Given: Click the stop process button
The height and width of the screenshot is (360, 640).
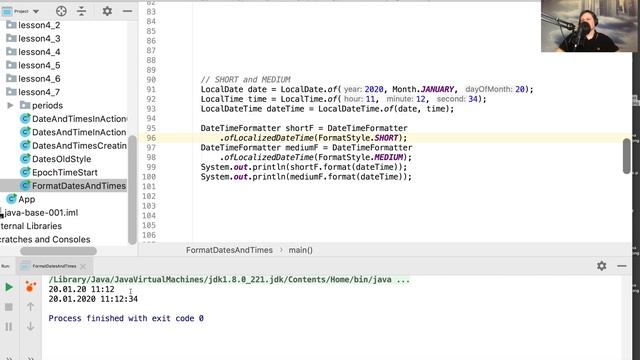Looking at the screenshot, I should pos(9,307).
